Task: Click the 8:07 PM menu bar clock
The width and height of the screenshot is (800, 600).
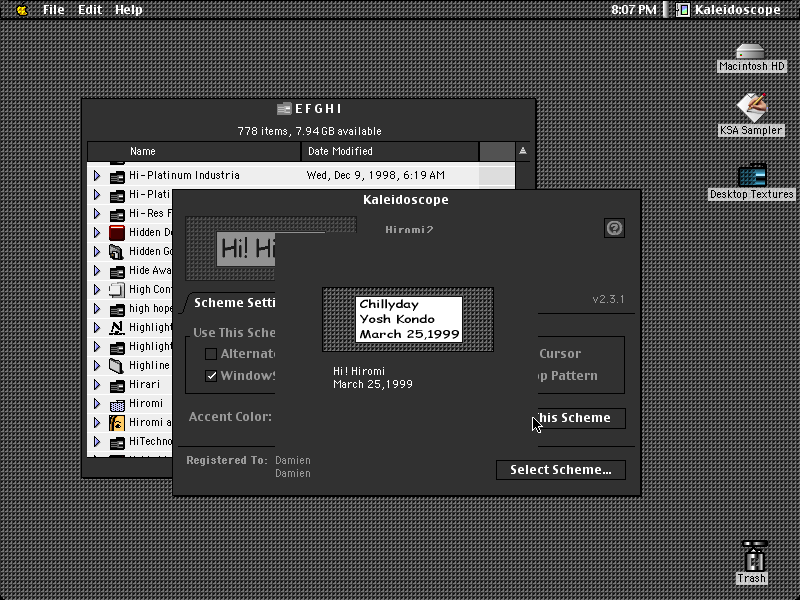Action: point(634,10)
